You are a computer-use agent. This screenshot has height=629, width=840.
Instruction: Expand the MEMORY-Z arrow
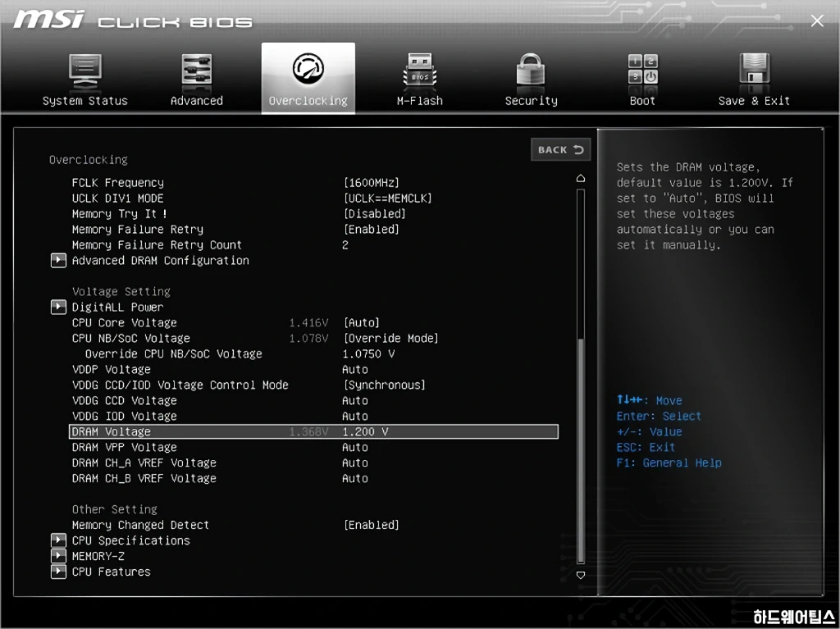coord(58,555)
